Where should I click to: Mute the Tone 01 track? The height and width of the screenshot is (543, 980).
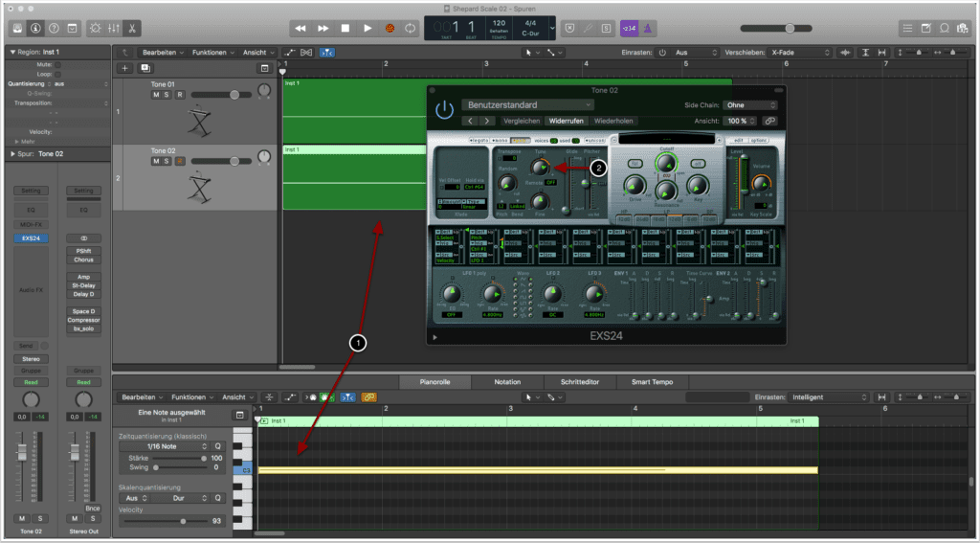point(155,95)
